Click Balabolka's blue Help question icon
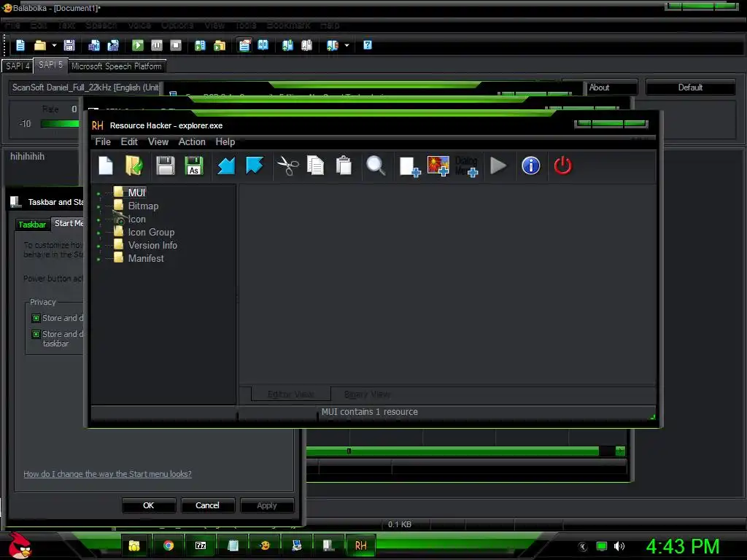This screenshot has width=747, height=560. click(368, 45)
